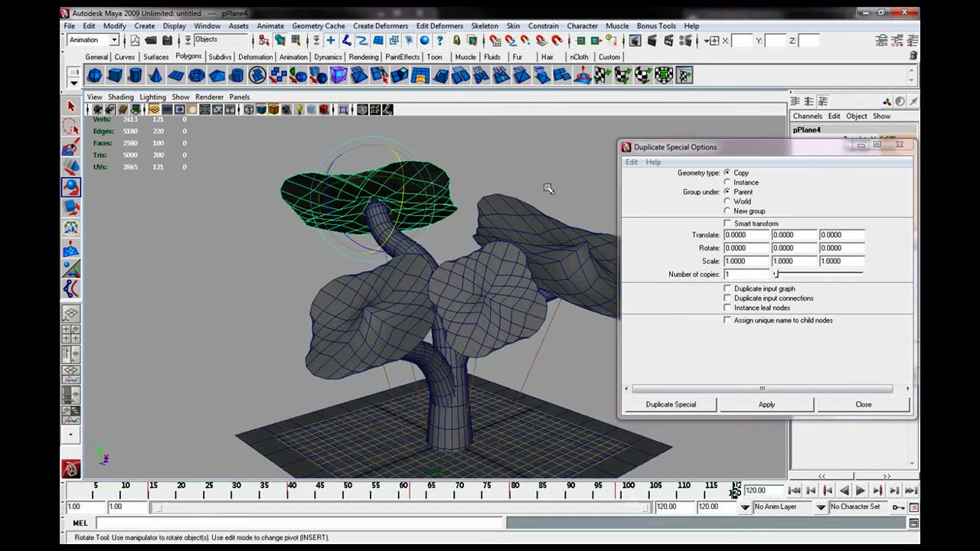Click the Channels menu in Channel Box
Screen dimensions: 980x551
pyautogui.click(x=807, y=116)
